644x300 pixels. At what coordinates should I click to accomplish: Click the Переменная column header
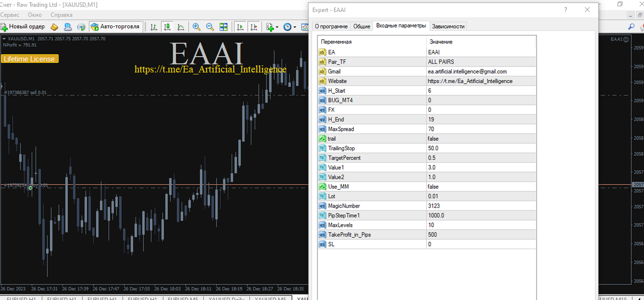pyautogui.click(x=372, y=41)
